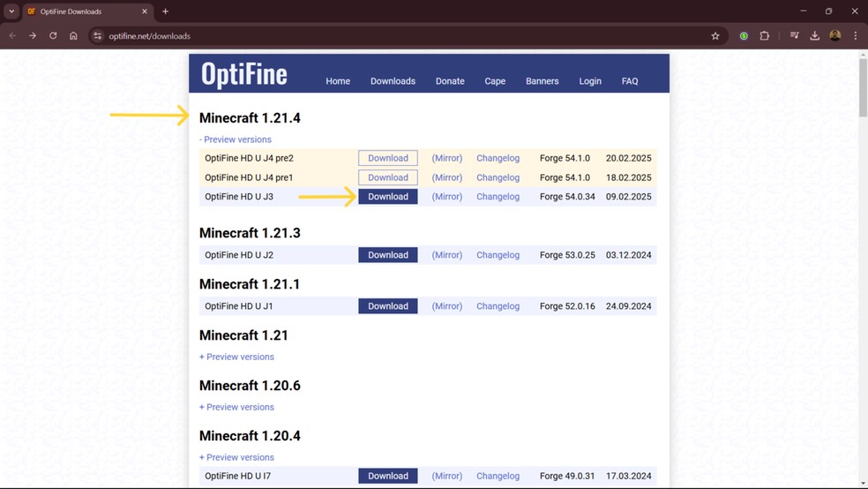Screen dimensions: 868x489
Task: Click the date 20.02.2025
Action: point(628,158)
